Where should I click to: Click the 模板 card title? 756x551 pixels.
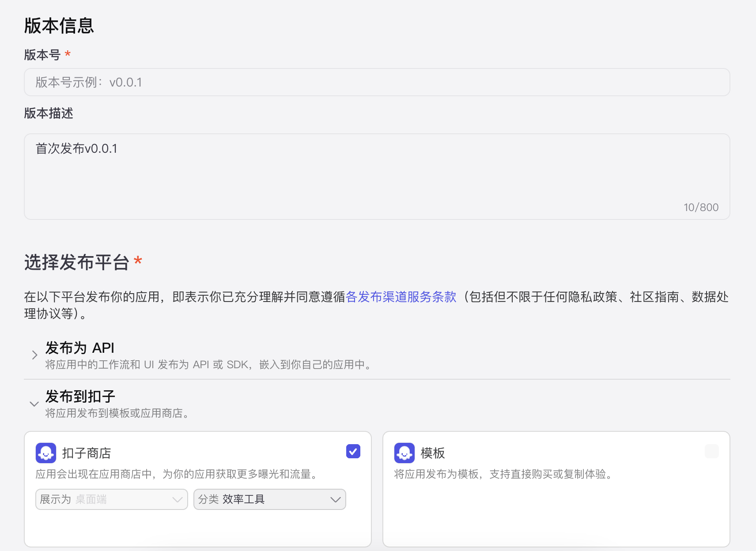(x=433, y=453)
